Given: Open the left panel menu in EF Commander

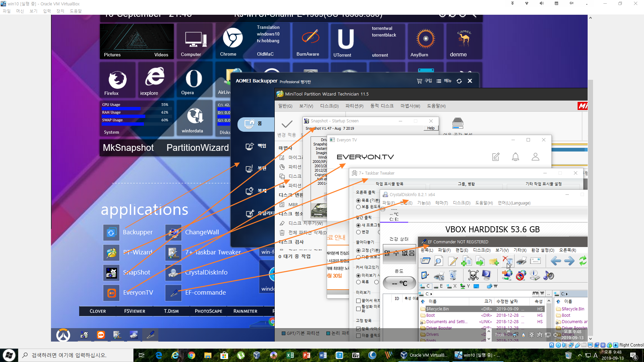Looking at the screenshot, I should [x=427, y=250].
